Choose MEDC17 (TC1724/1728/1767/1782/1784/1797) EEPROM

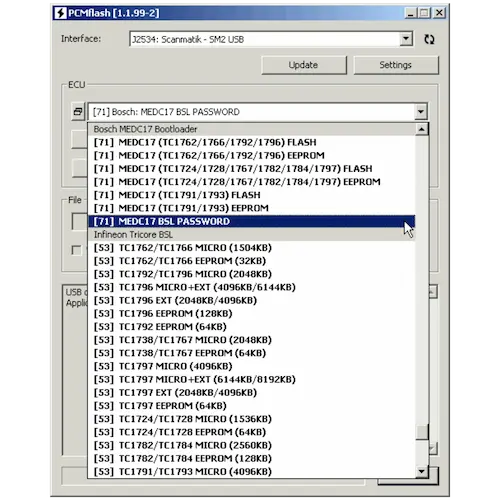click(x=251, y=182)
